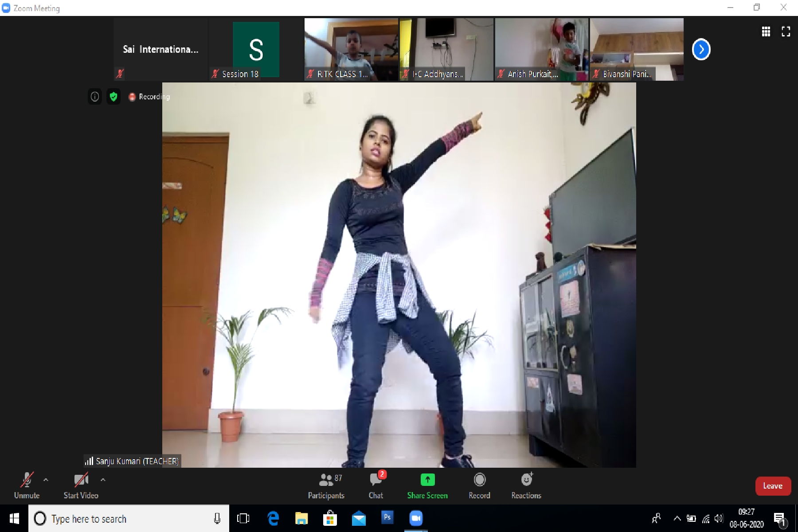This screenshot has width=798, height=532.
Task: Leave the meeting
Action: coord(772,486)
